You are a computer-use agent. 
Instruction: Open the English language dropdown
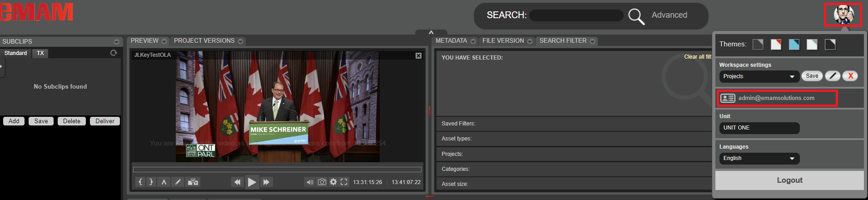[x=759, y=158]
